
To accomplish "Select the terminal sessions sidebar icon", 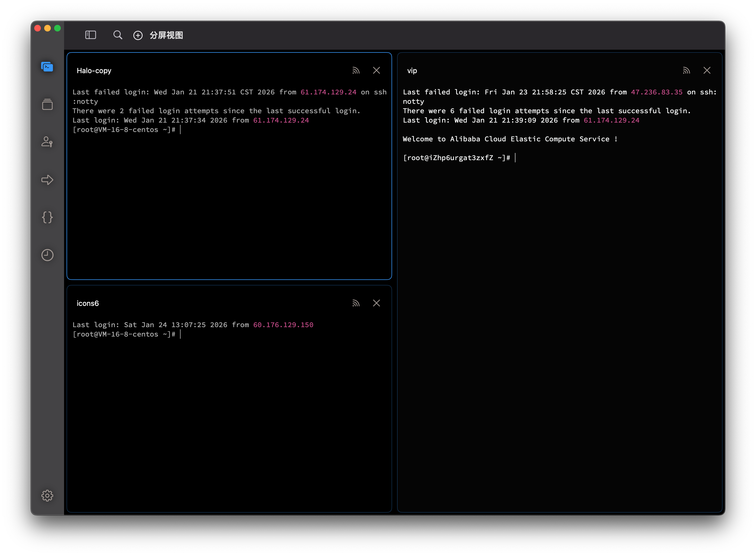I will point(47,67).
